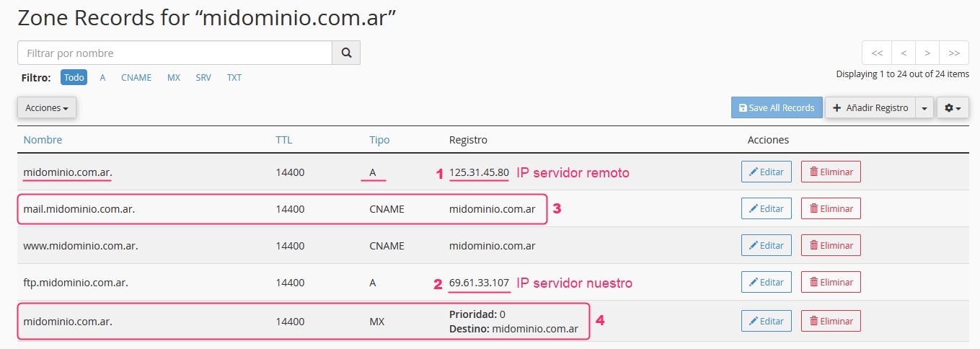The width and height of the screenshot is (980, 349).
Task: Sort records by Nombre column
Action: 43,140
